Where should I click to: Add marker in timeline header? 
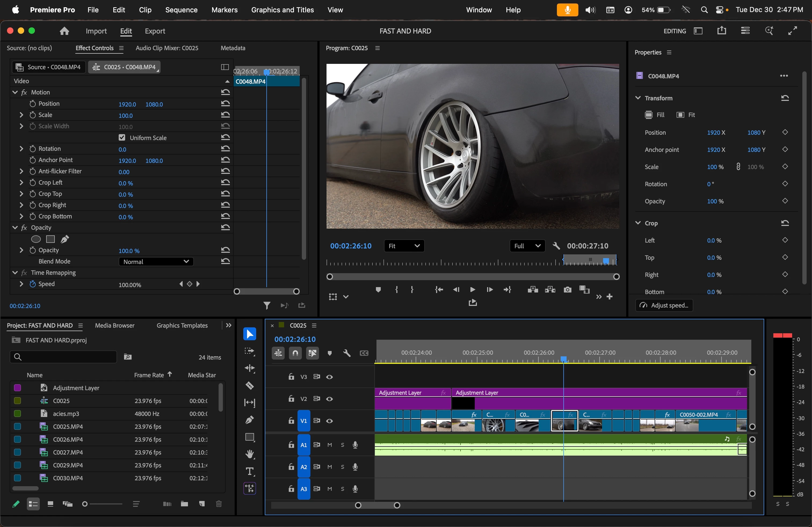pos(329,353)
